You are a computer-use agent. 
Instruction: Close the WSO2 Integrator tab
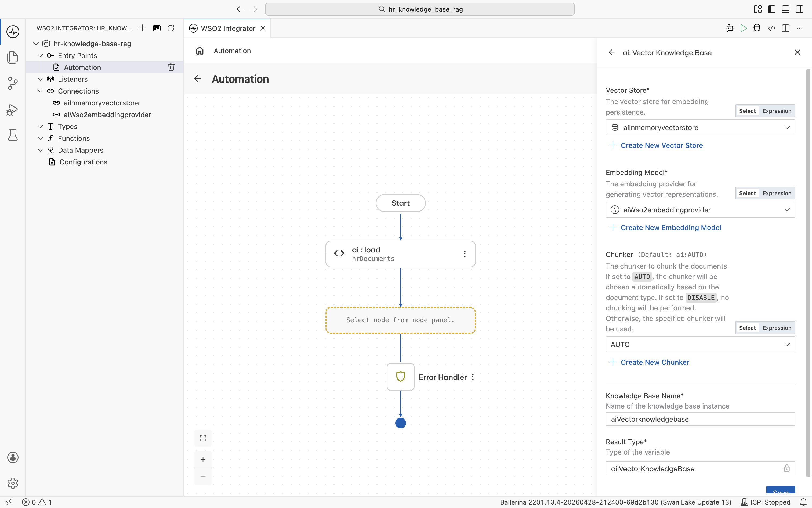click(x=263, y=28)
